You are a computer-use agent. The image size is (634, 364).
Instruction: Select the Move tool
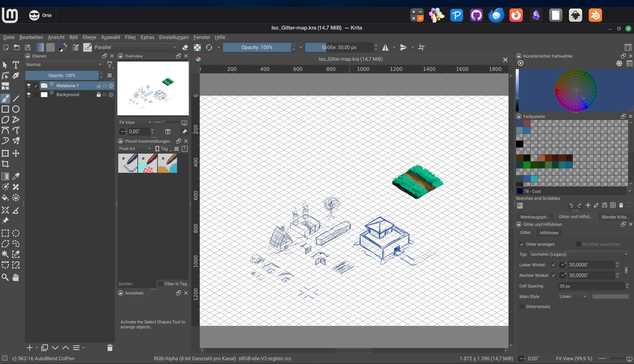tap(16, 153)
